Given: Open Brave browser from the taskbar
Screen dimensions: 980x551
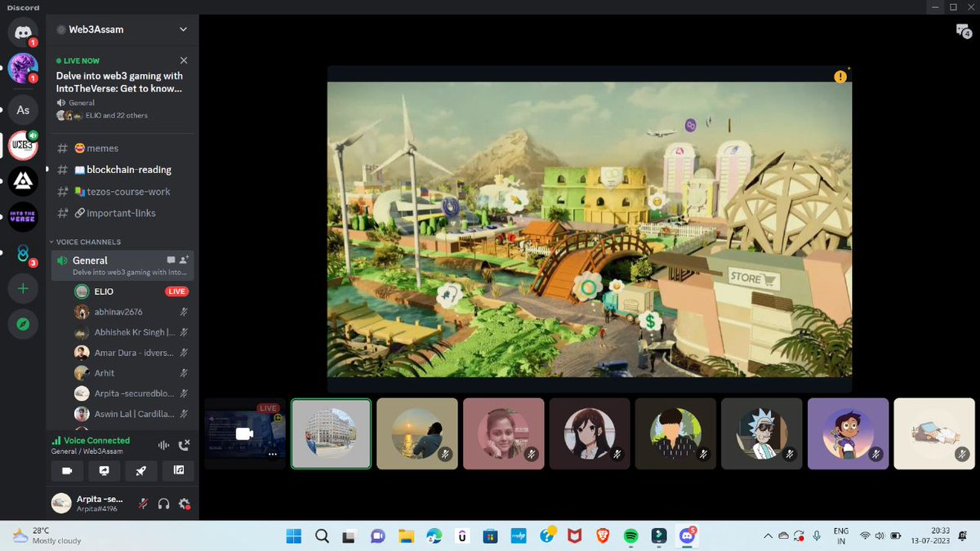Looking at the screenshot, I should point(603,536).
